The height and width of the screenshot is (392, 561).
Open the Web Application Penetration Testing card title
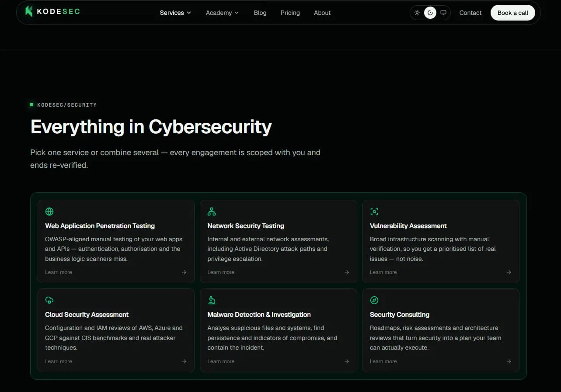click(100, 226)
